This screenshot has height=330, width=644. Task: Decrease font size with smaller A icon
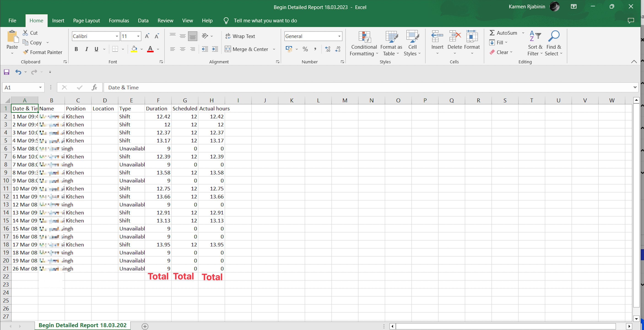tap(157, 36)
